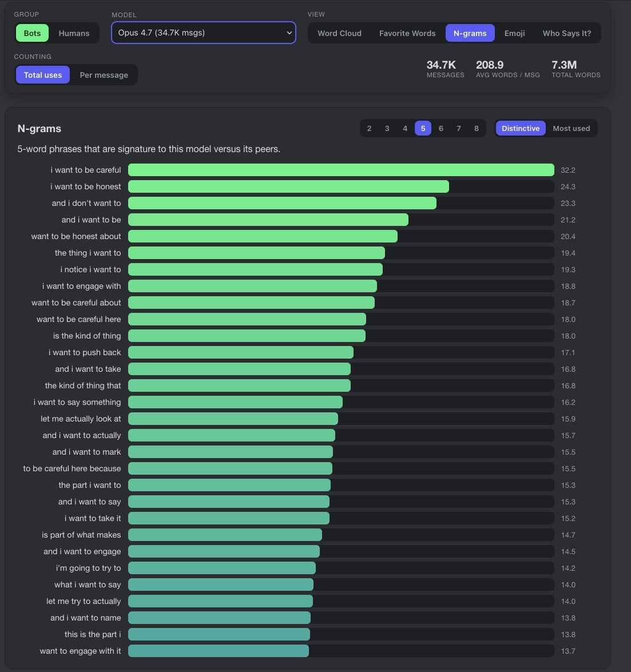The image size is (631, 672).
Task: Select the Bots group toggle
Action: (x=32, y=33)
